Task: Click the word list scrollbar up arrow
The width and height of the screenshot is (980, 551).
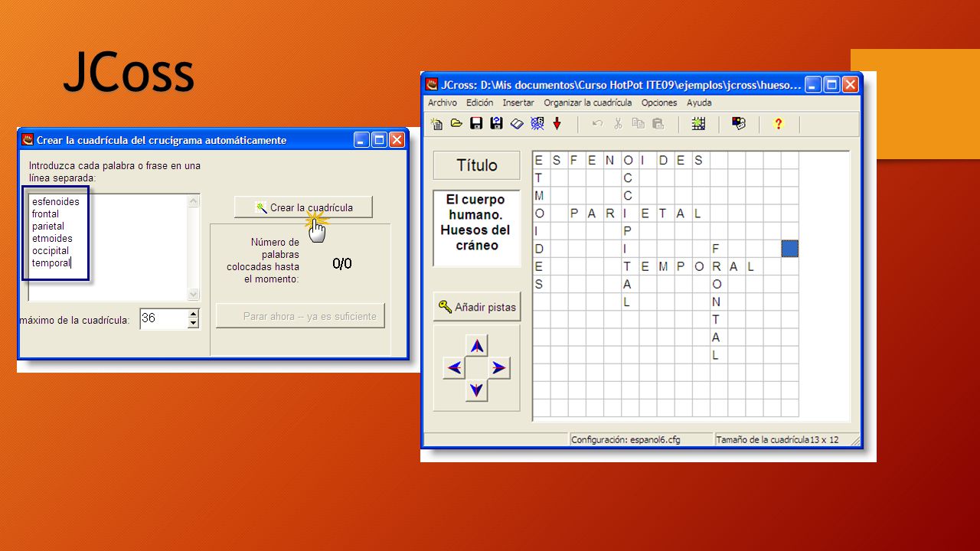Action: click(x=193, y=201)
